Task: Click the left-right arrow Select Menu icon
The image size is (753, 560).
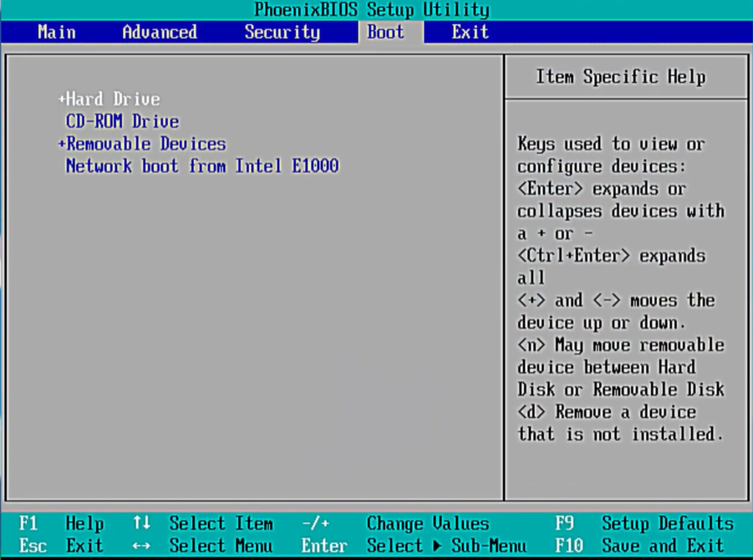Action: tap(141, 547)
